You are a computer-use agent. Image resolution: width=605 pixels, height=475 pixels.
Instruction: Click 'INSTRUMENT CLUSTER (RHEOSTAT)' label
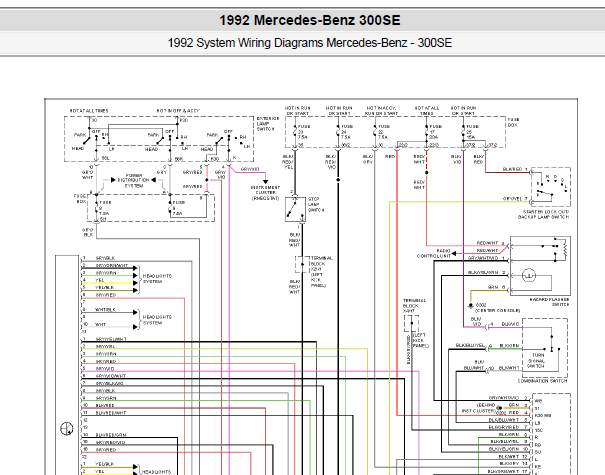265,193
